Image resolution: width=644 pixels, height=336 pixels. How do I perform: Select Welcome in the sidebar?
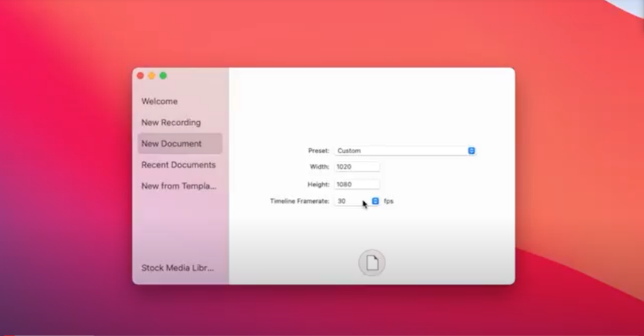pyautogui.click(x=159, y=101)
